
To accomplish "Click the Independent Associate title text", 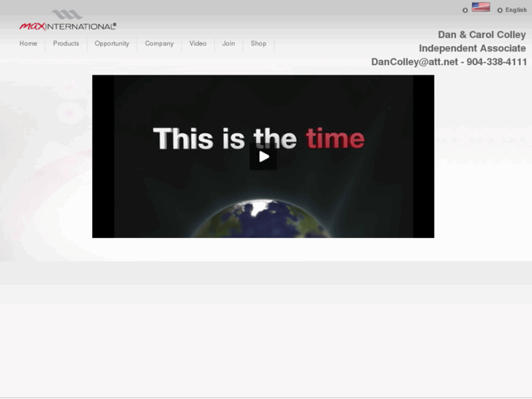I will click(x=472, y=48).
